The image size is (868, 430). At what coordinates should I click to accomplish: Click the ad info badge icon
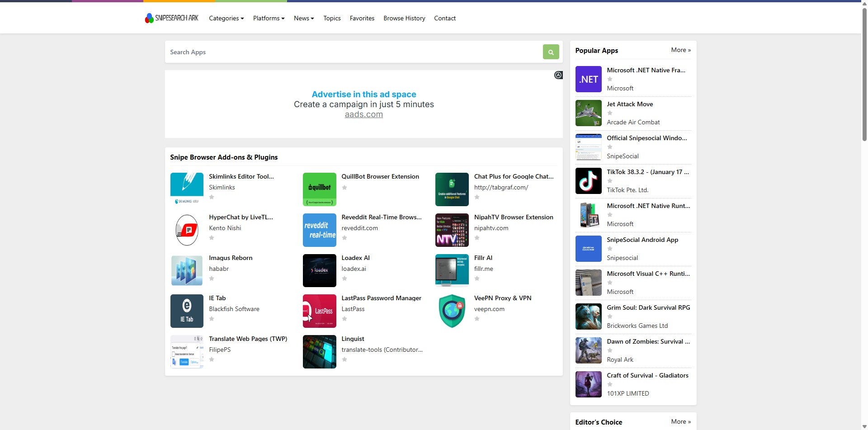(558, 75)
